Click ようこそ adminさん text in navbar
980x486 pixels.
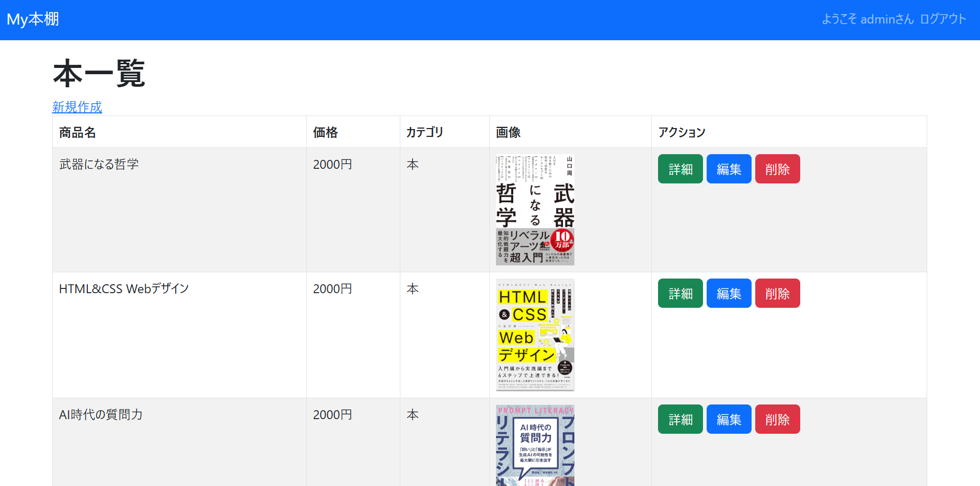pyautogui.click(x=867, y=19)
